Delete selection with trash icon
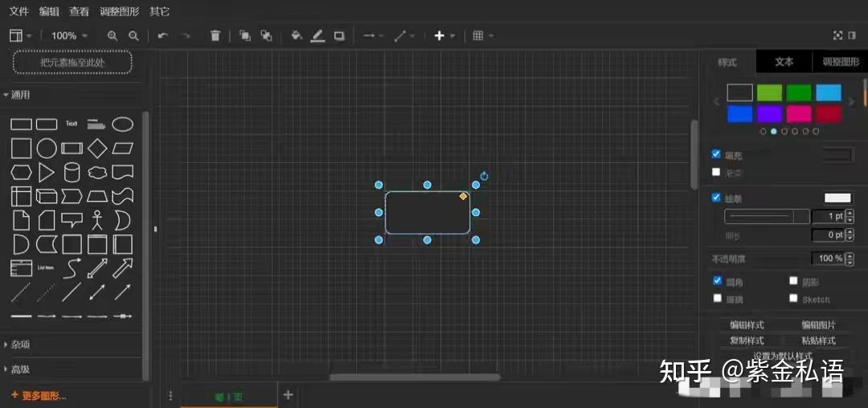Image resolution: width=868 pixels, height=408 pixels. (x=215, y=36)
